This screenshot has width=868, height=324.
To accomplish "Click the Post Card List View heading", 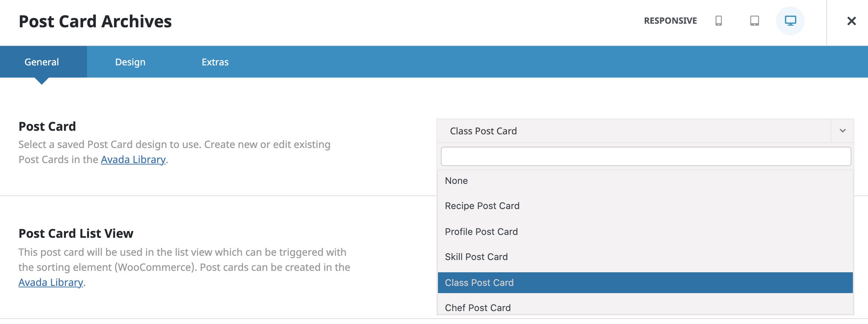I will 76,233.
